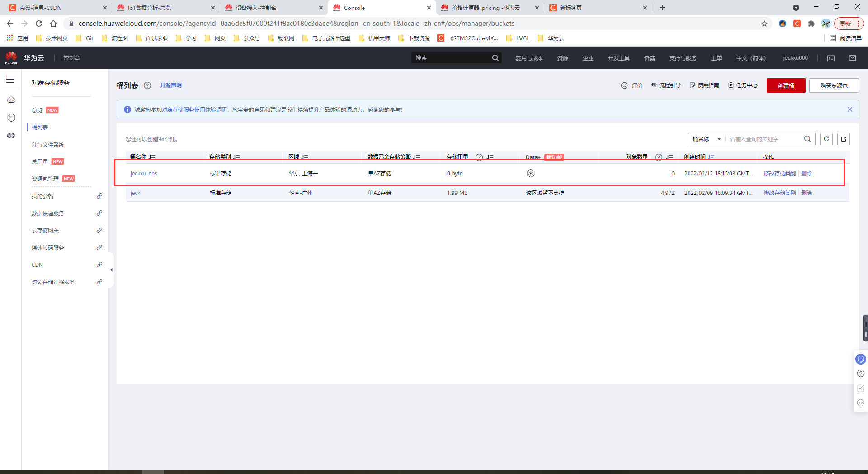
Task: Click the floating feedback edit icon
Action: pyautogui.click(x=861, y=388)
